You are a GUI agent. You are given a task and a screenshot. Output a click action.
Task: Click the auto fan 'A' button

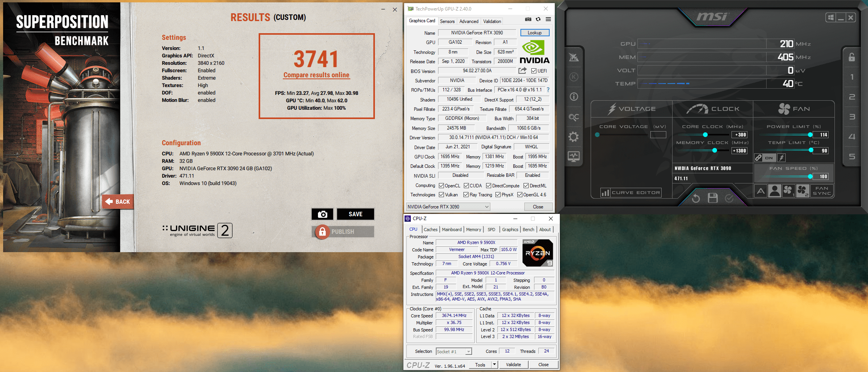click(761, 190)
